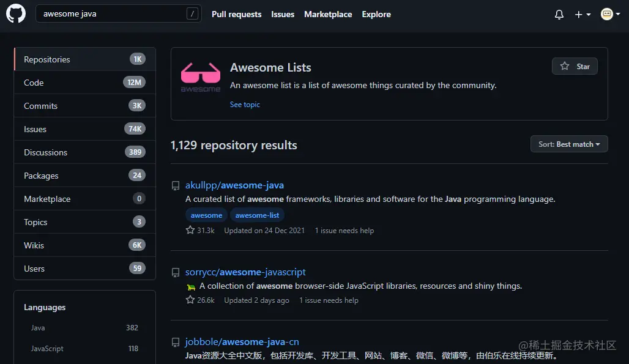The image size is (629, 364).
Task: Filter by JavaScript language
Action: pyautogui.click(x=84, y=348)
